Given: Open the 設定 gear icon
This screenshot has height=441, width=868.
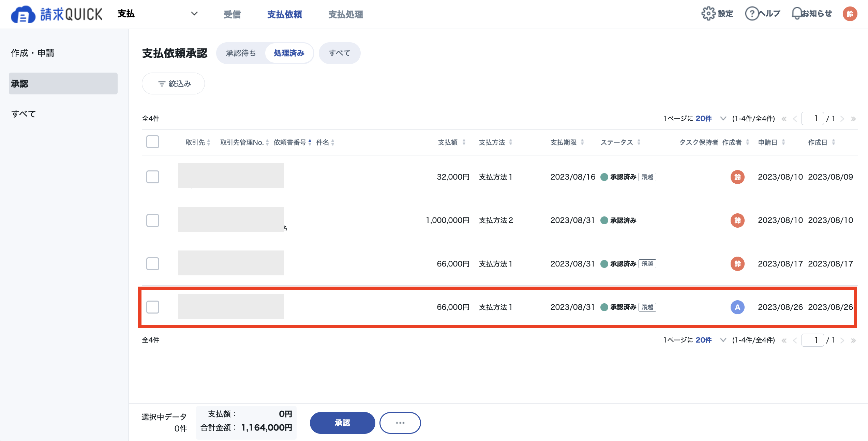Looking at the screenshot, I should (708, 14).
